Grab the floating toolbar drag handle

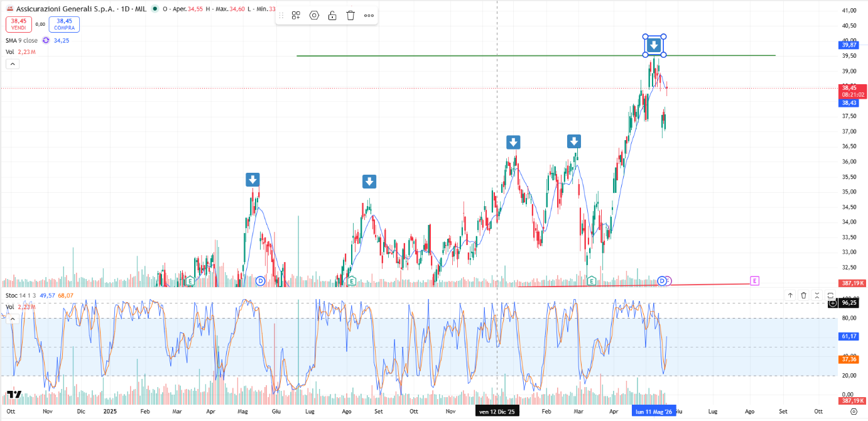[x=281, y=15]
